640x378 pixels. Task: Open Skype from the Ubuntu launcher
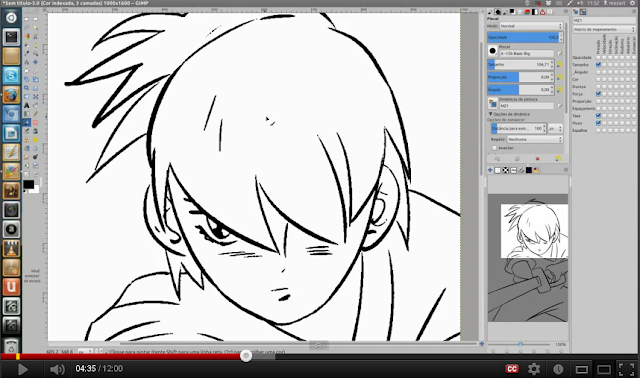(x=11, y=76)
